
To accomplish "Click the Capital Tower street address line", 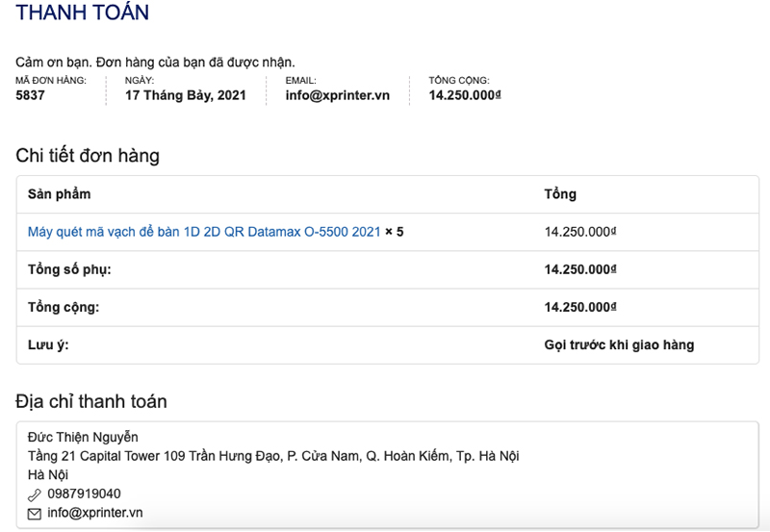I will tap(273, 456).
